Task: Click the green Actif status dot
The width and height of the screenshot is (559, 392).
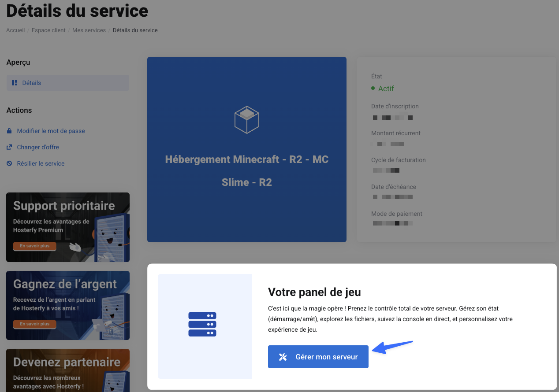Action: (373, 89)
